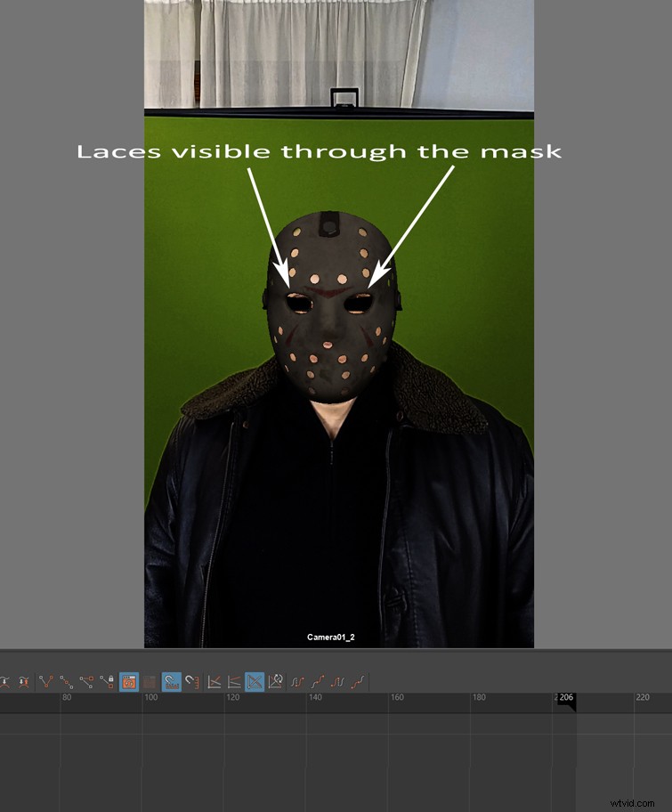Click the current frame marker at 206
The image size is (672, 812).
pos(565,699)
